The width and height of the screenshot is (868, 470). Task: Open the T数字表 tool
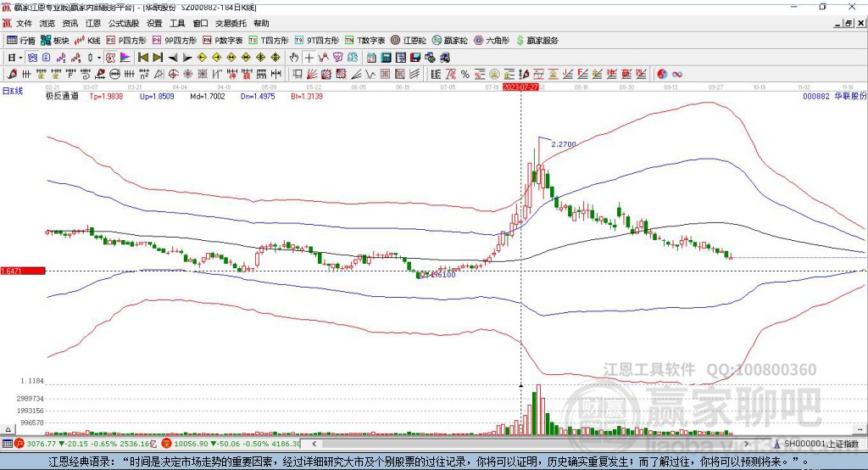(364, 41)
